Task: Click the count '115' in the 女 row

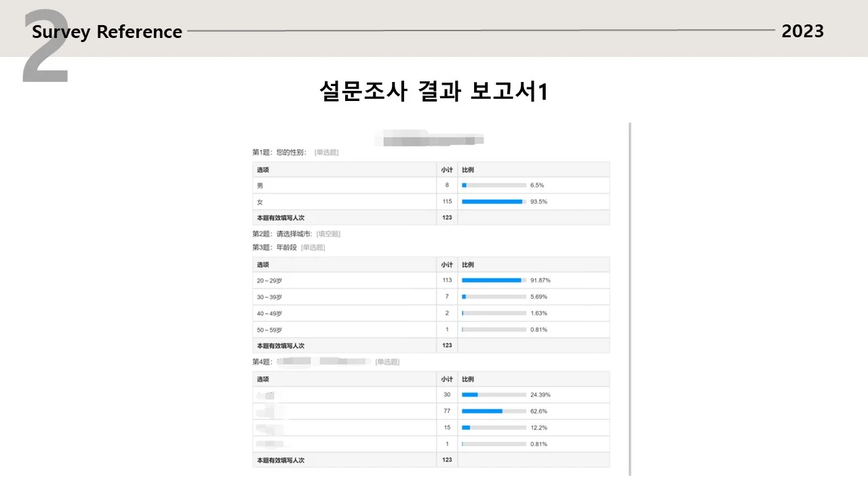Action: point(447,201)
